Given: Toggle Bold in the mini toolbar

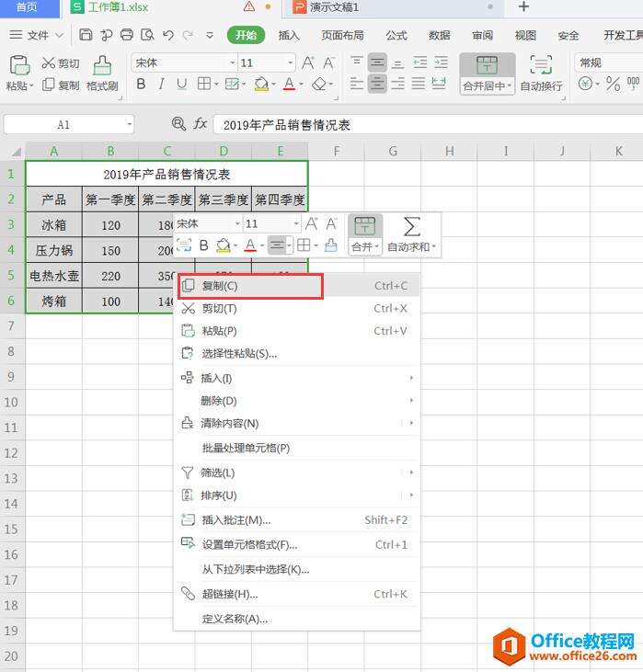Looking at the screenshot, I should pyautogui.click(x=203, y=245).
